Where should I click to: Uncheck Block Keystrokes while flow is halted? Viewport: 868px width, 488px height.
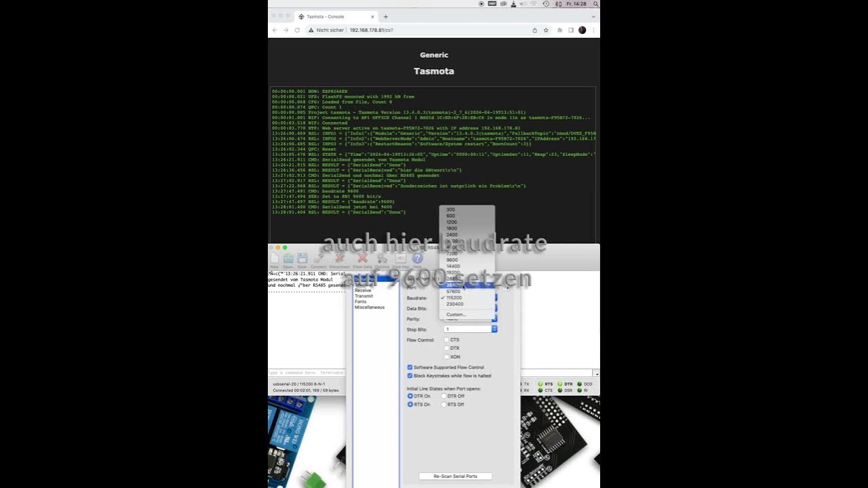[410, 375]
